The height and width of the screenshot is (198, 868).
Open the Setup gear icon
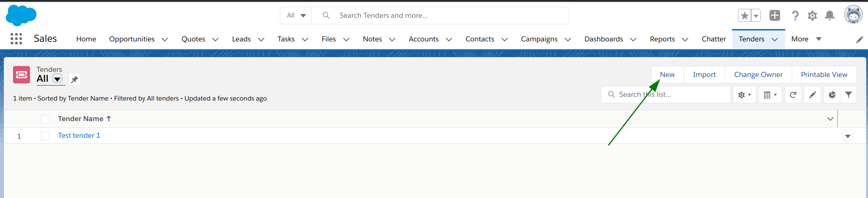click(x=812, y=15)
